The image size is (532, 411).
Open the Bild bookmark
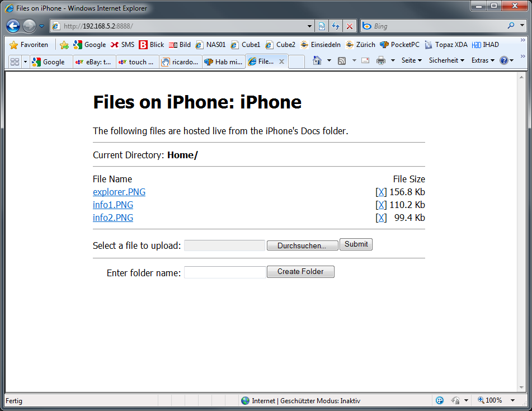pyautogui.click(x=180, y=45)
